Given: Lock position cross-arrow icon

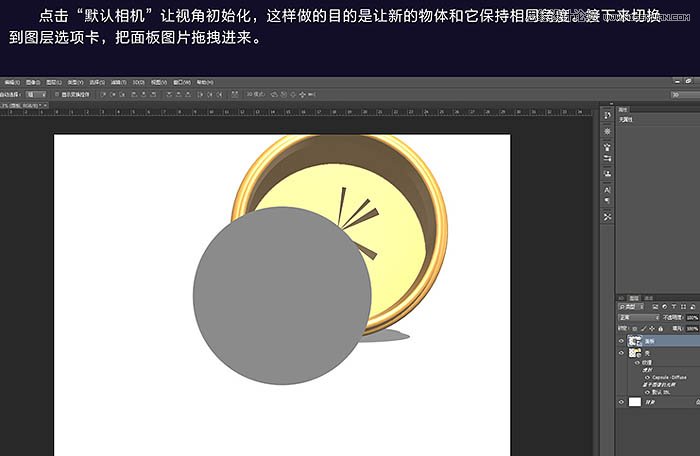Looking at the screenshot, I should (x=652, y=329).
